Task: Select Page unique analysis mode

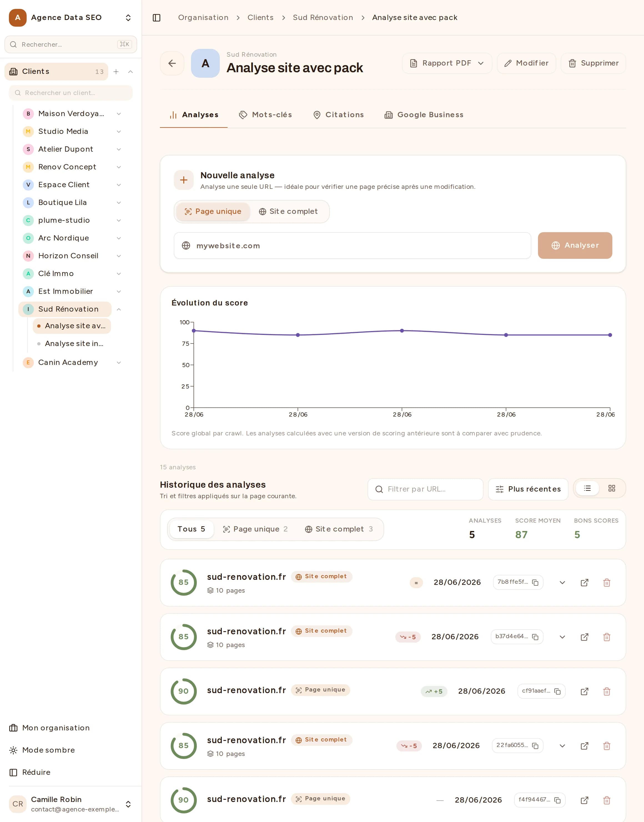Action: (x=213, y=212)
